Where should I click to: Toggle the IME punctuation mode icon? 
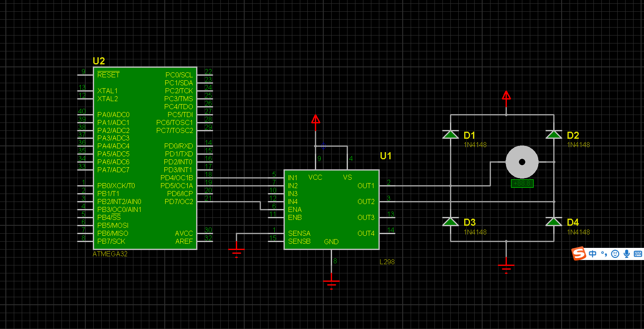click(603, 254)
